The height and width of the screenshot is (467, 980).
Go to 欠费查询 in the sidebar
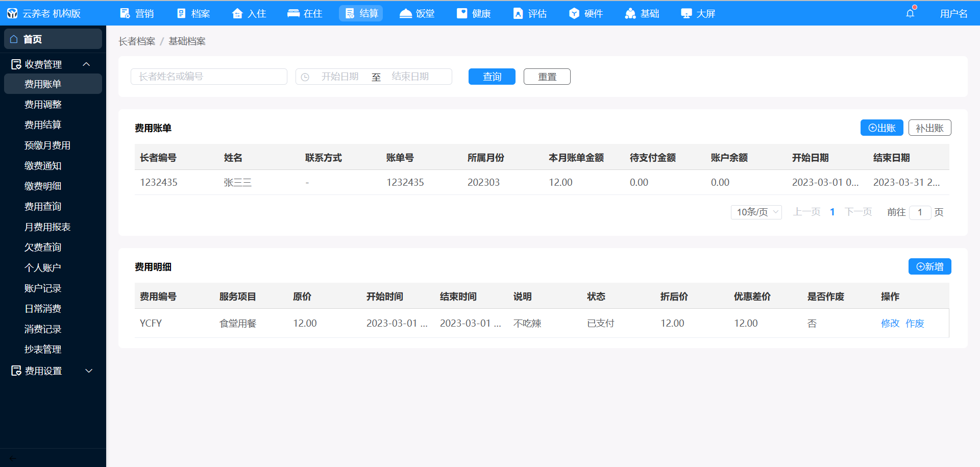pyautogui.click(x=43, y=248)
